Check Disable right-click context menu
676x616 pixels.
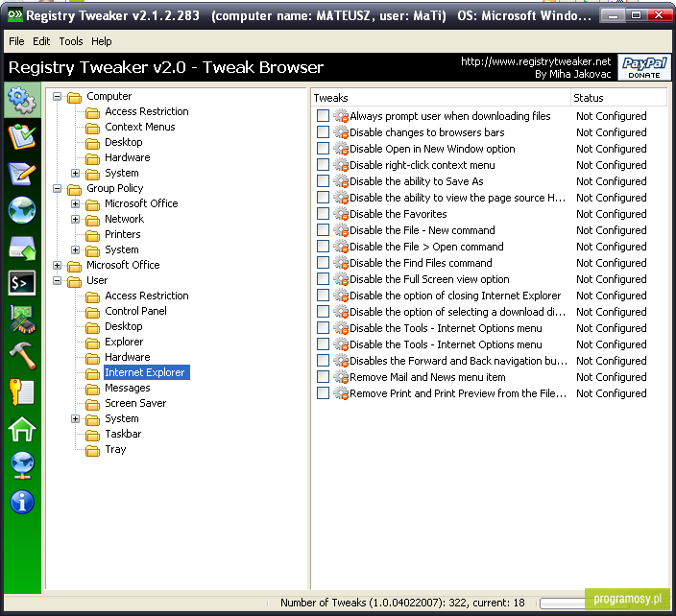coord(323,164)
